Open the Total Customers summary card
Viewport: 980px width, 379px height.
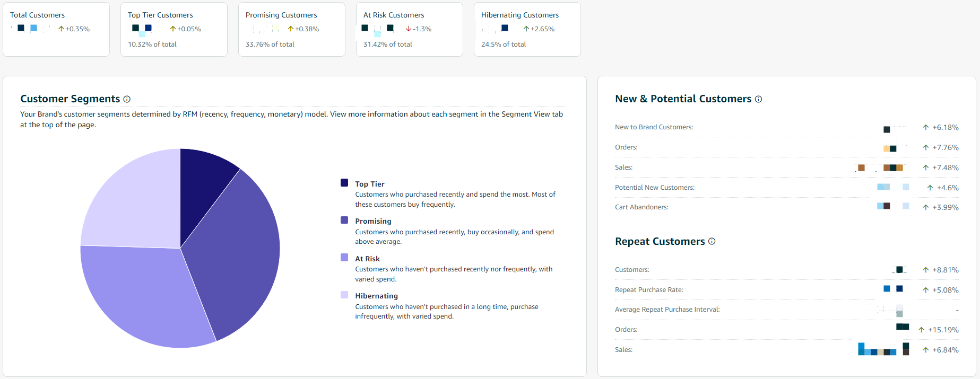tap(56, 29)
